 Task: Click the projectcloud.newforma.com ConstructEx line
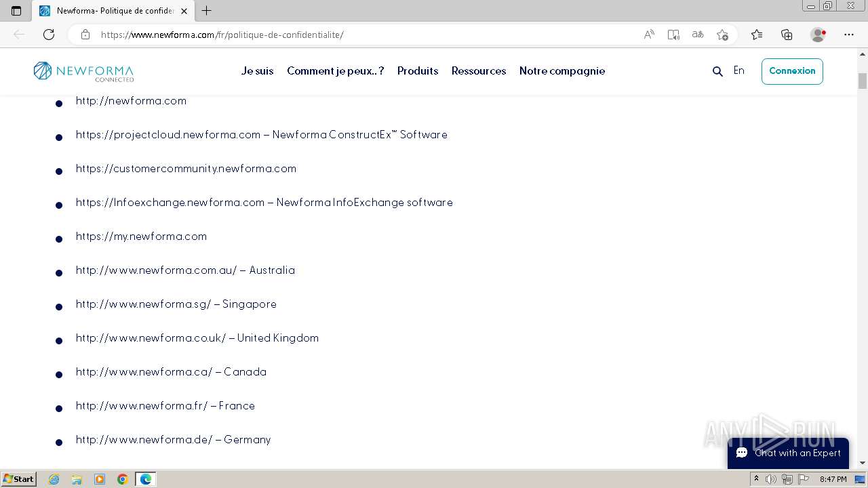tap(262, 135)
